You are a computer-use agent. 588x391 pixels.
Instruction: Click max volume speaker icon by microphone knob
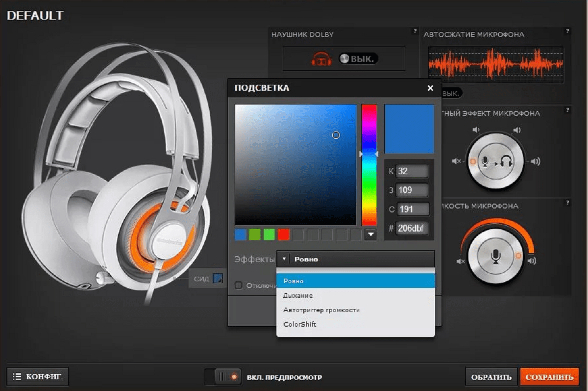532,261
